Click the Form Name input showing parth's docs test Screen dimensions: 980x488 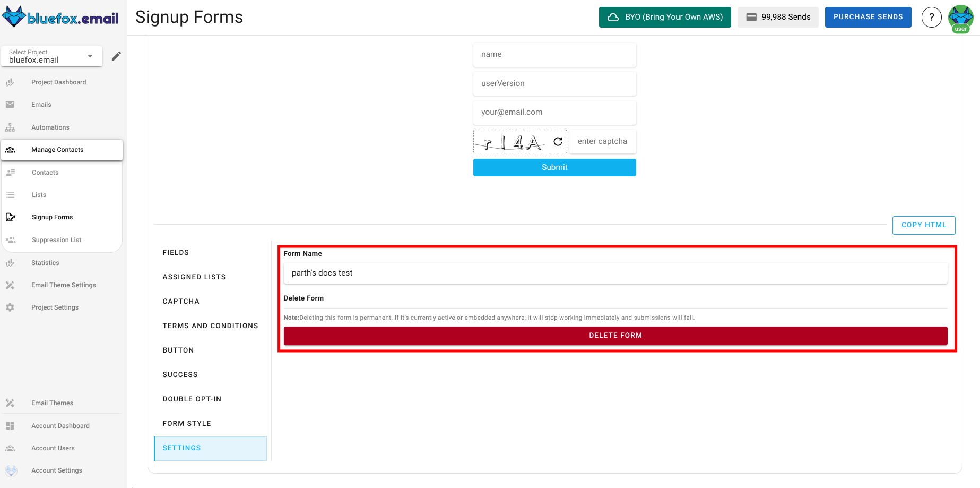[x=615, y=273]
